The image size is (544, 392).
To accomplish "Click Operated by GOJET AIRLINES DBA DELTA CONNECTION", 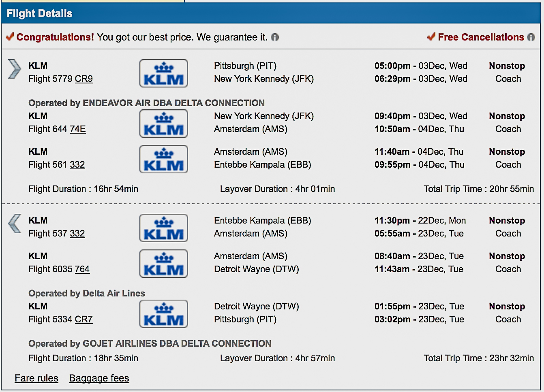I will point(150,344).
